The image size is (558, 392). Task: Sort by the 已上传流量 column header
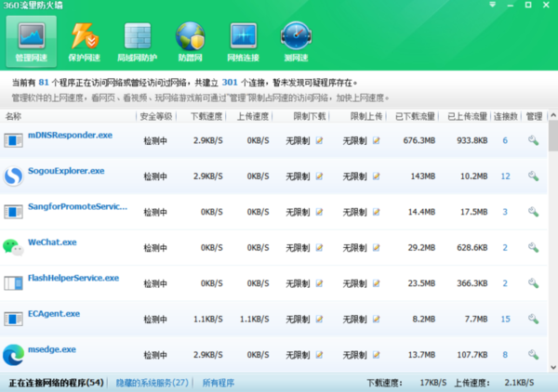(x=466, y=117)
